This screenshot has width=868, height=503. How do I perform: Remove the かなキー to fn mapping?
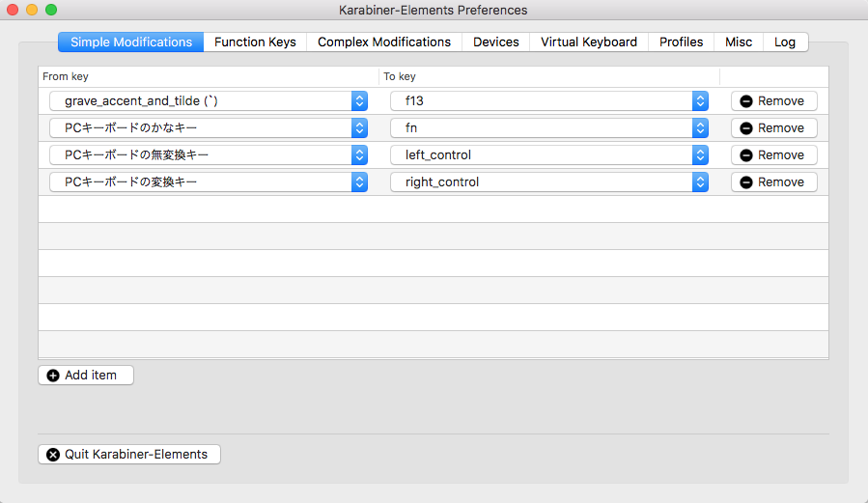(x=774, y=127)
